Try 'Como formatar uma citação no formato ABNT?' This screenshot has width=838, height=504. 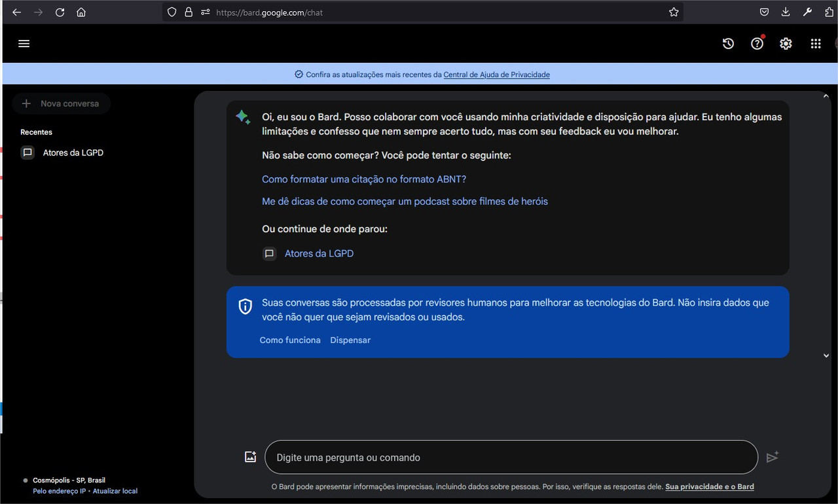364,179
